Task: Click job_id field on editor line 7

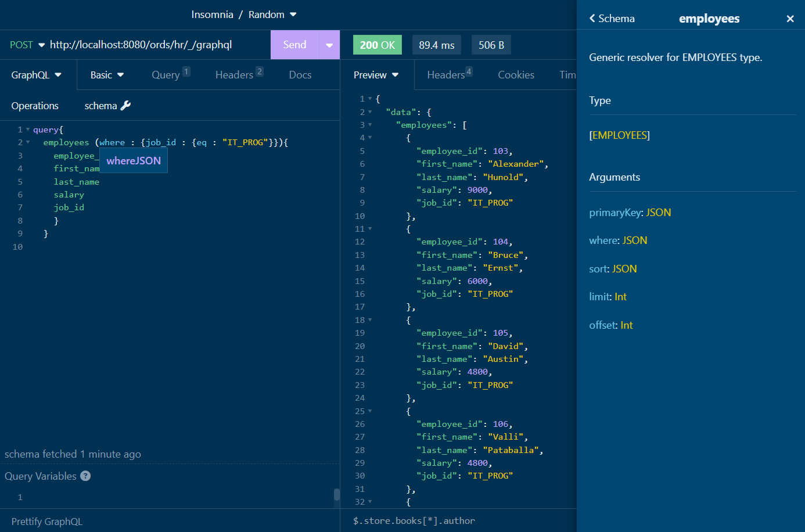Action: (x=69, y=207)
